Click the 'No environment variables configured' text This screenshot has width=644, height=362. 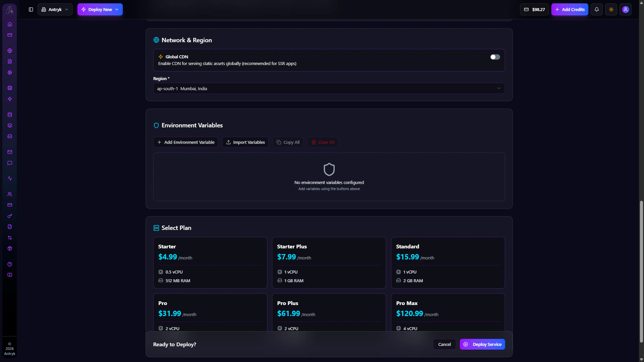click(329, 182)
